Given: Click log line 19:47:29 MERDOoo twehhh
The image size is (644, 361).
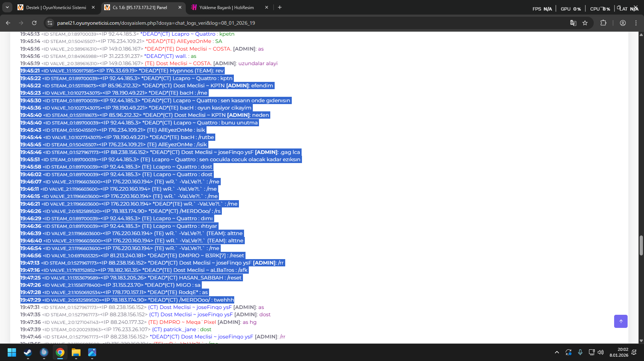Looking at the screenshot, I should click(x=127, y=300).
